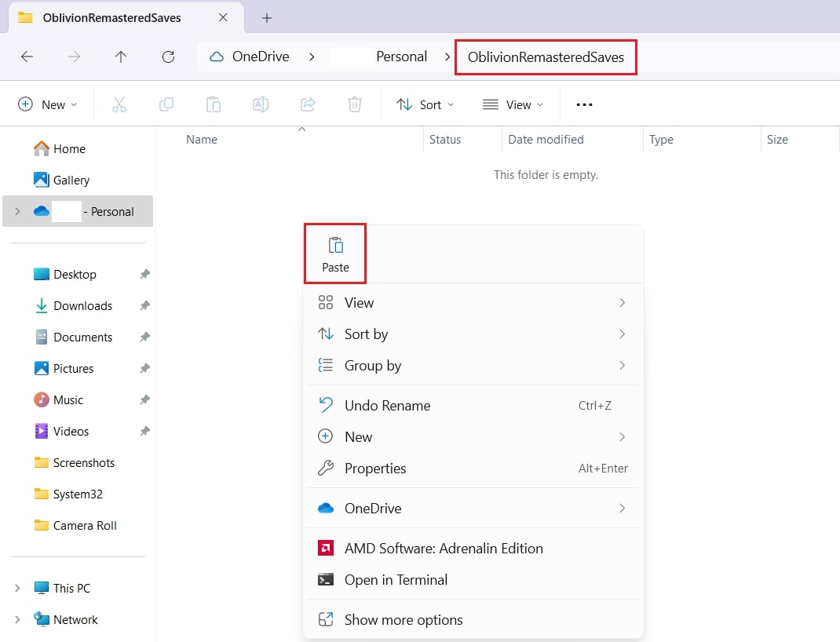The image size is (840, 642).
Task: Click the pin icon next to Downloads
Action: [144, 306]
